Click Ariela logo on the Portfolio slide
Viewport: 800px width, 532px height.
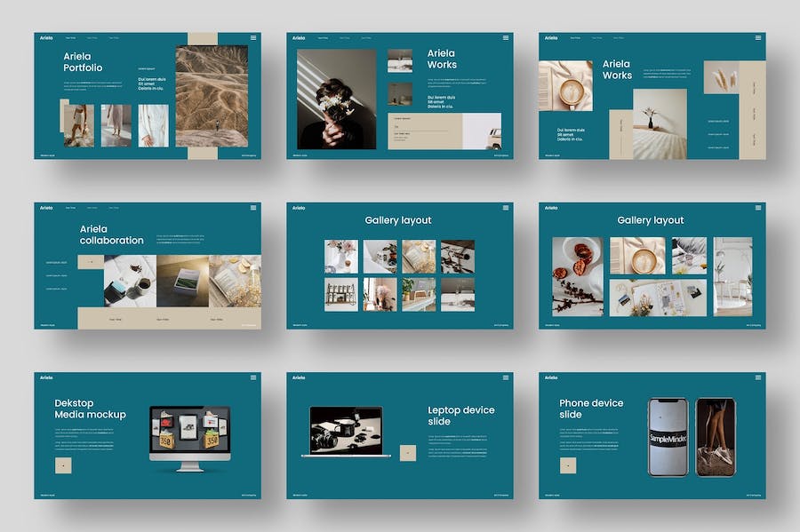point(46,37)
